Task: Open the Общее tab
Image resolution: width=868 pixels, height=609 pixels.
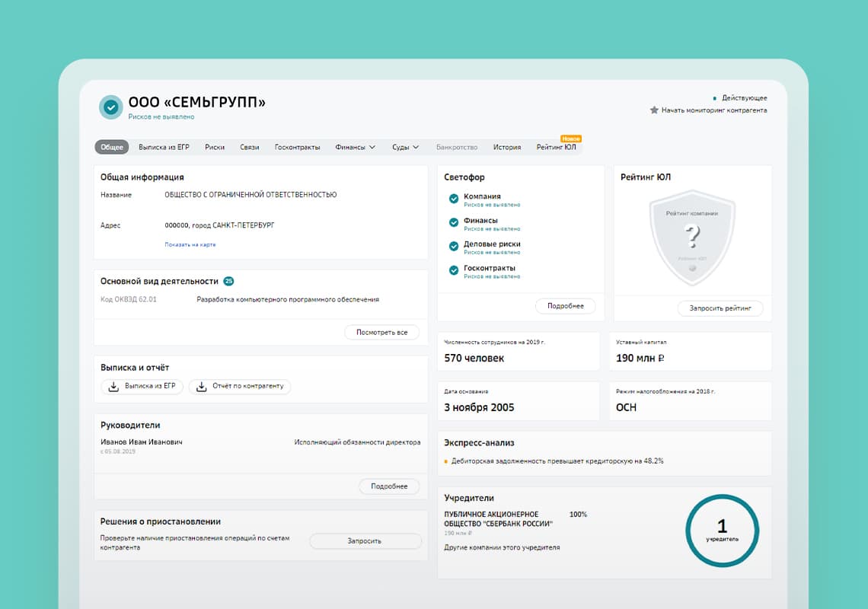Action: click(112, 147)
